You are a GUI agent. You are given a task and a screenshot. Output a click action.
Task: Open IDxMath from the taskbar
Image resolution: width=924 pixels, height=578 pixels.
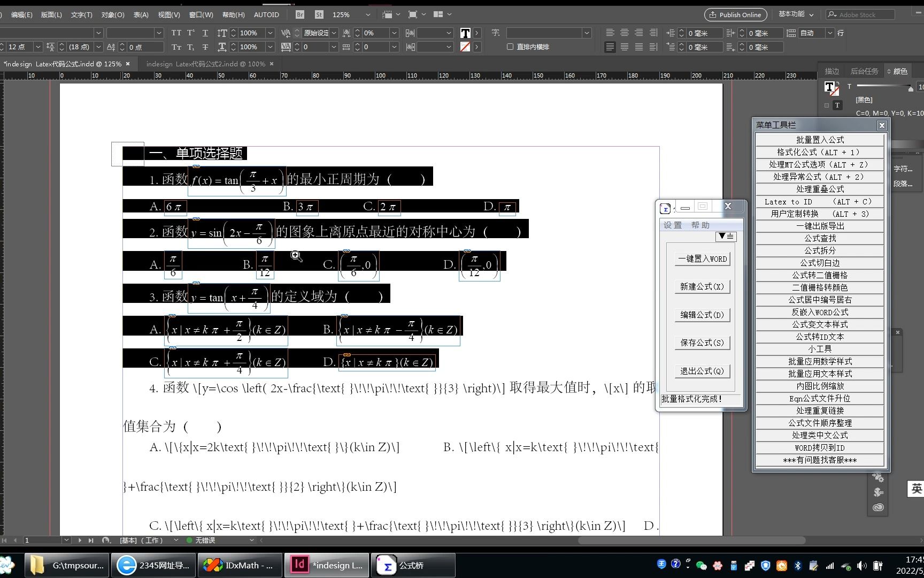(239, 565)
